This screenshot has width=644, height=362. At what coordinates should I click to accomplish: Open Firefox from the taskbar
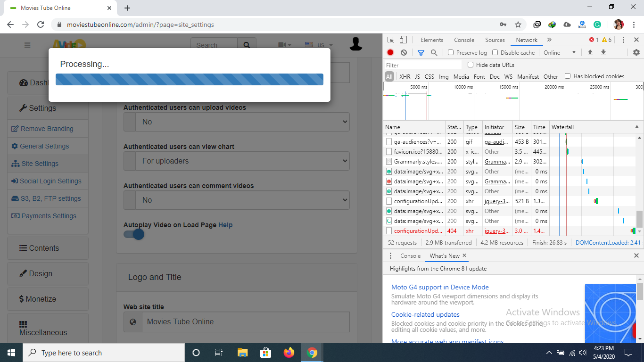tap(289, 353)
